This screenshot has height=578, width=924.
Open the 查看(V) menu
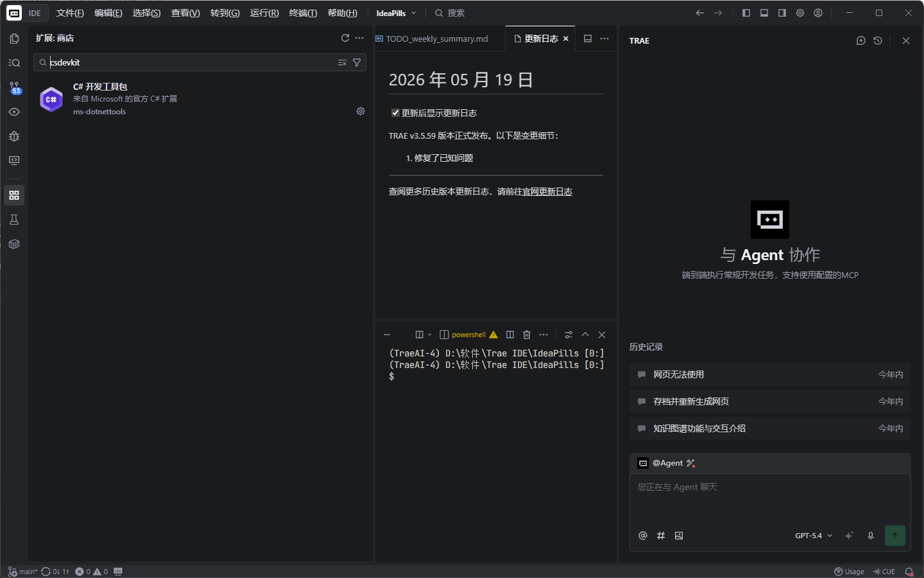pos(185,13)
